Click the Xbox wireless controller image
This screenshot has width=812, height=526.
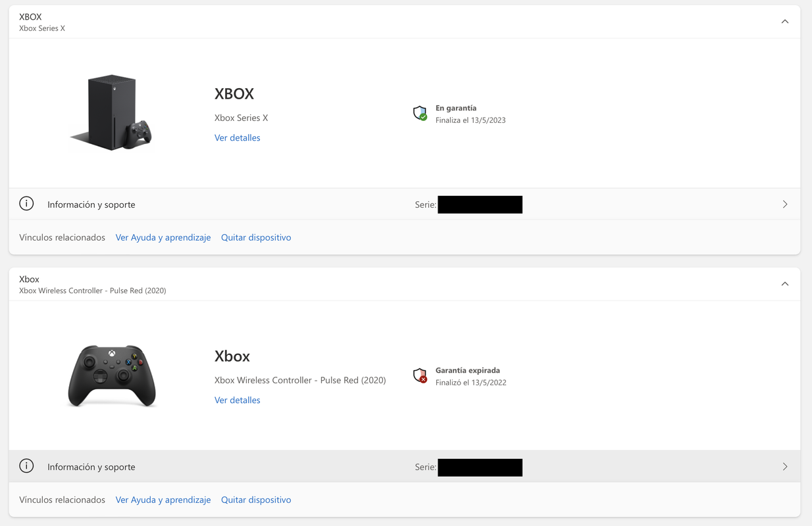point(112,375)
